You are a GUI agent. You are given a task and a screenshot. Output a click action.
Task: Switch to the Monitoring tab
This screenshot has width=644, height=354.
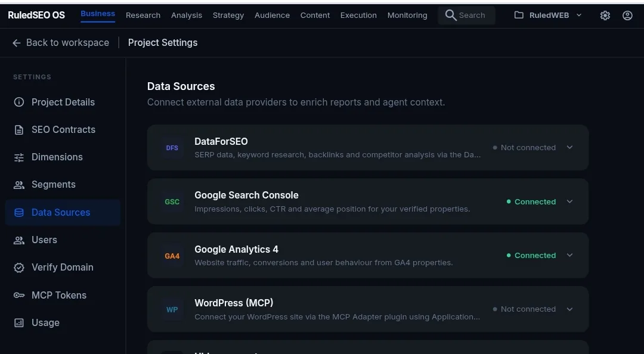click(407, 15)
